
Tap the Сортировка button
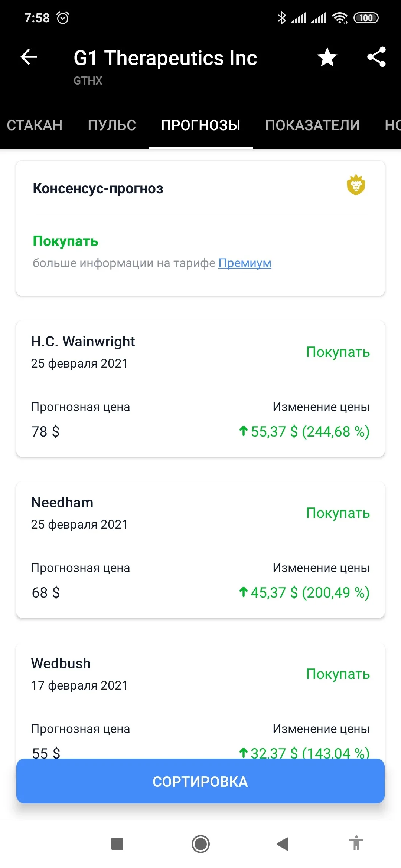click(200, 781)
